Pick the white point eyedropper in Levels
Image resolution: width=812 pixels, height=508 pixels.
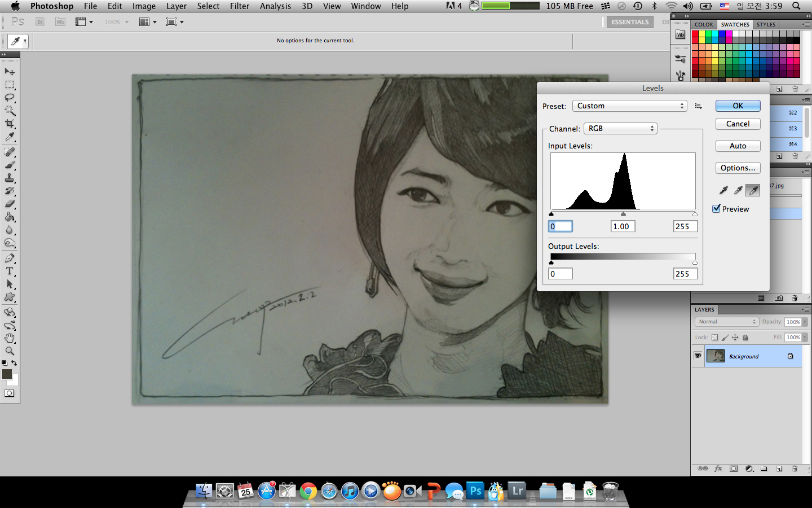(753, 190)
